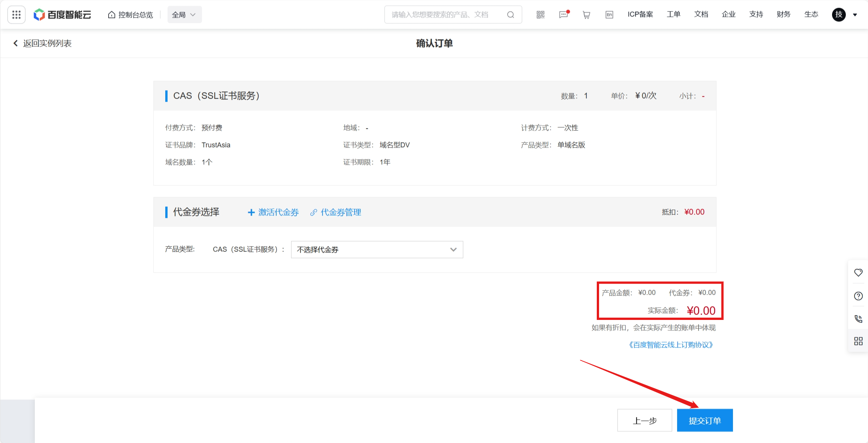The image size is (868, 443).
Task: Click the TrustAsia brand value
Action: tap(216, 145)
